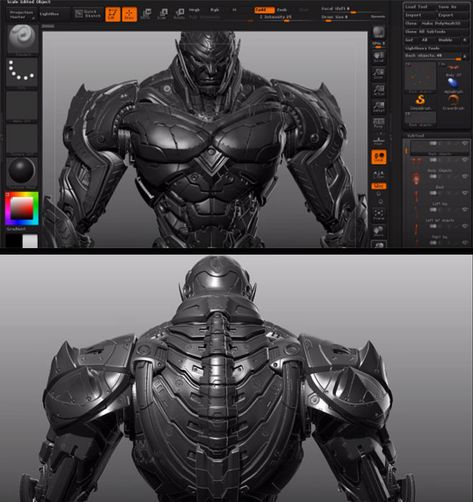
Task: Collapse the SubTool section header
Action: click(415, 136)
